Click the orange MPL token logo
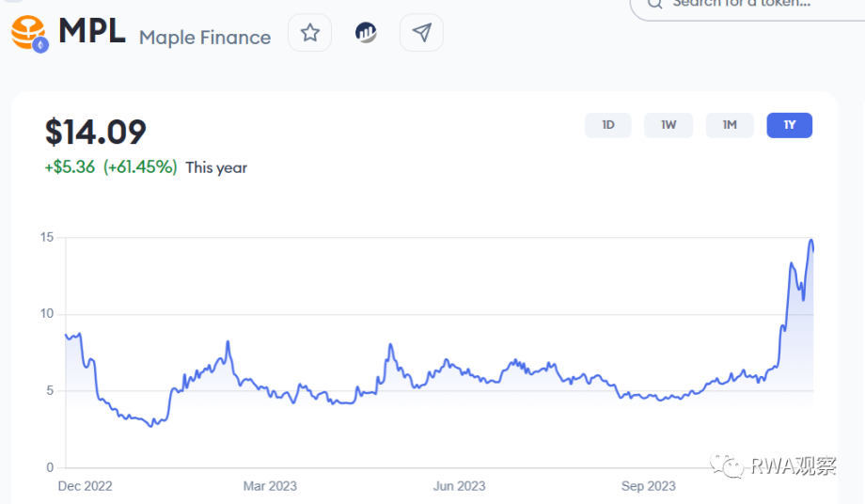865x504 pixels. [28, 33]
